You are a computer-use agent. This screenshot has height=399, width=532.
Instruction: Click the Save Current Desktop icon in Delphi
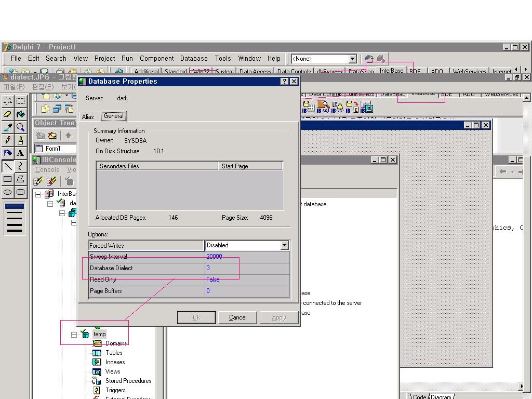369,59
